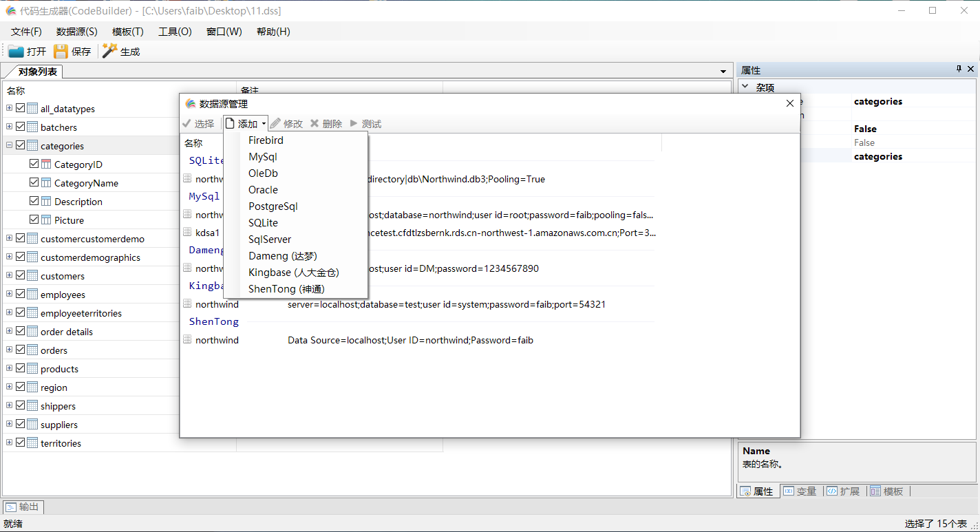
Task: Open the dropdown arrow next to 添加
Action: point(262,123)
